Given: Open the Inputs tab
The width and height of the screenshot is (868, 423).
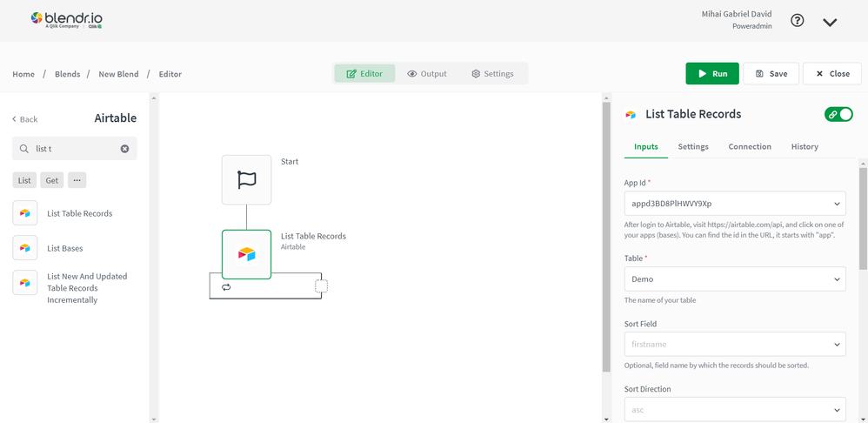Looking at the screenshot, I should [x=646, y=147].
